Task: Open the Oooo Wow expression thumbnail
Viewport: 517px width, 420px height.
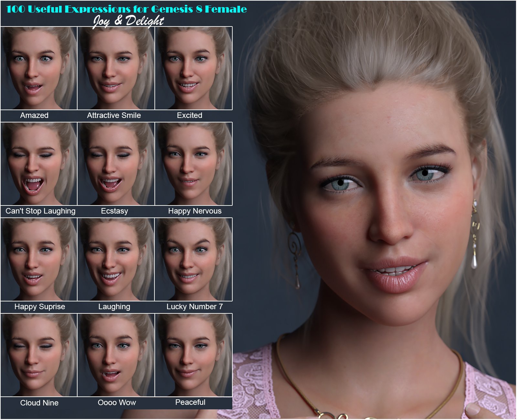Action: pyautogui.click(x=116, y=355)
